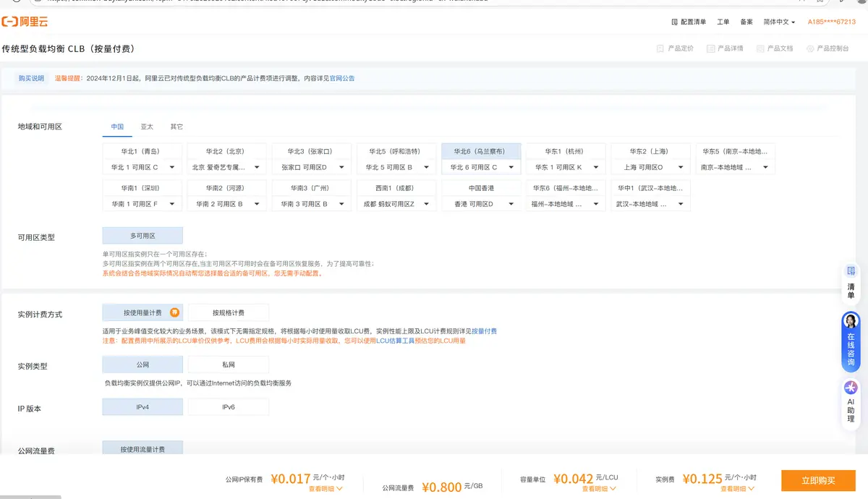Select region 华北1（青岛）
This screenshot has width=868, height=499.
pyautogui.click(x=142, y=151)
